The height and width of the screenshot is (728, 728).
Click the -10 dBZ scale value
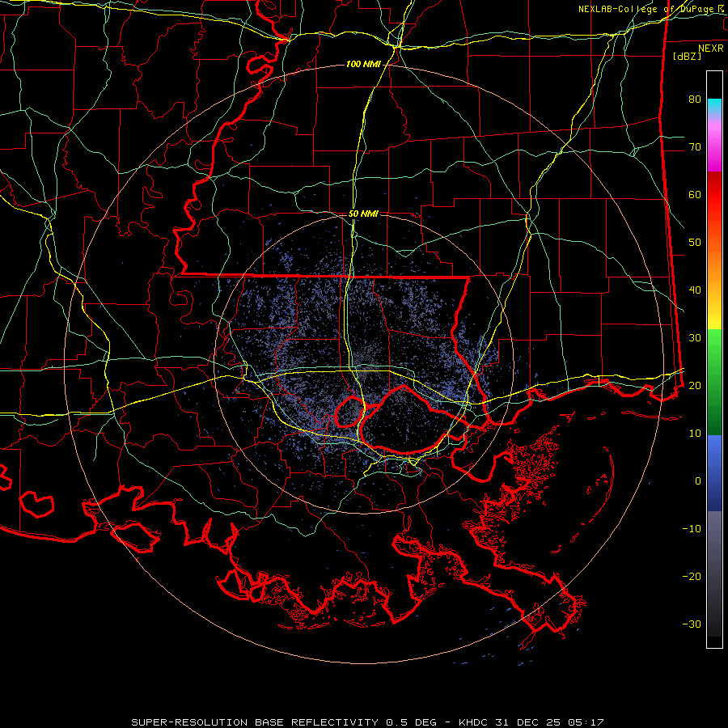coord(692,528)
